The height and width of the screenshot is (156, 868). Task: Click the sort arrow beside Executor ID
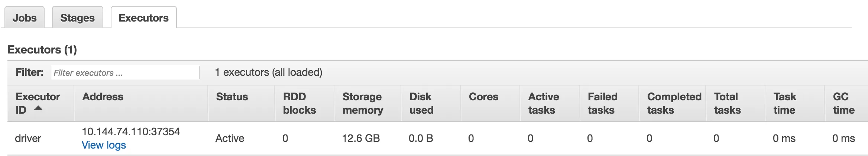[38, 108]
